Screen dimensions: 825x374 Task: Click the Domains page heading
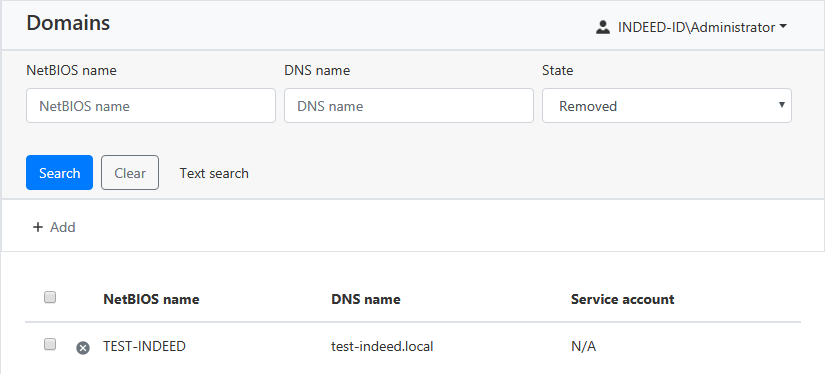point(68,23)
